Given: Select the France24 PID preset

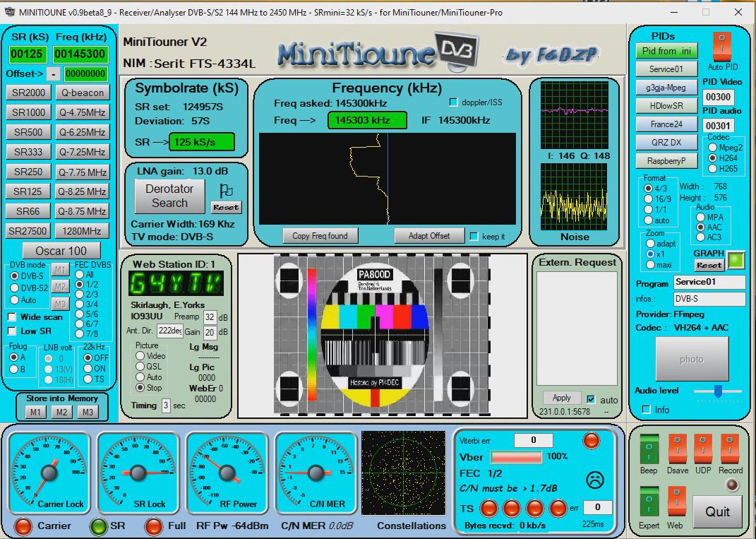Looking at the screenshot, I should pyautogui.click(x=666, y=124).
